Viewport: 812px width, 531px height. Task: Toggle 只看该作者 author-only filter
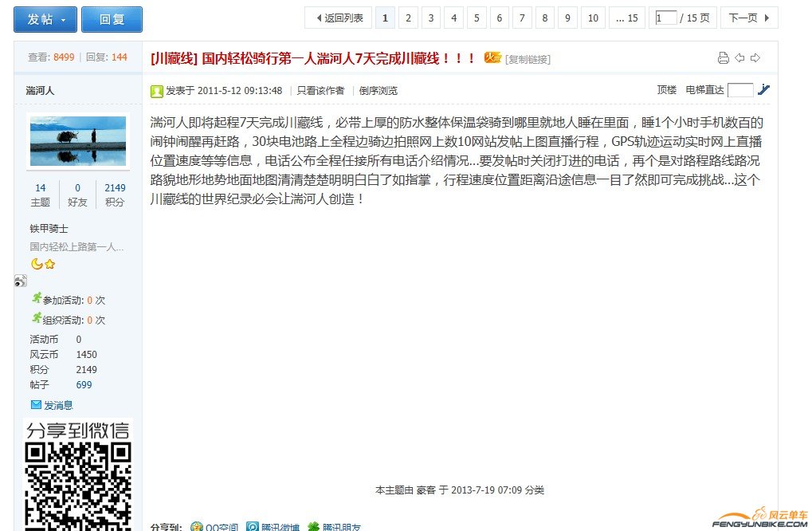click(320, 91)
